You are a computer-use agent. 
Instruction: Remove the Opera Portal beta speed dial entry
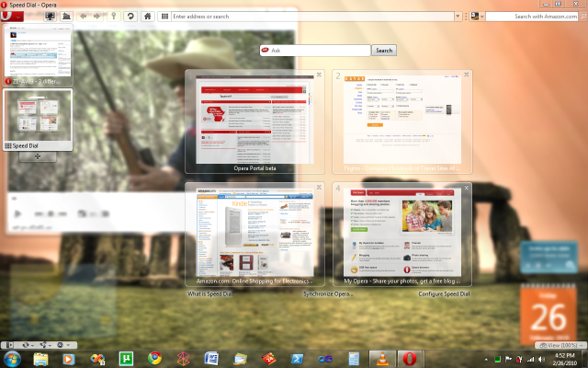point(319,75)
